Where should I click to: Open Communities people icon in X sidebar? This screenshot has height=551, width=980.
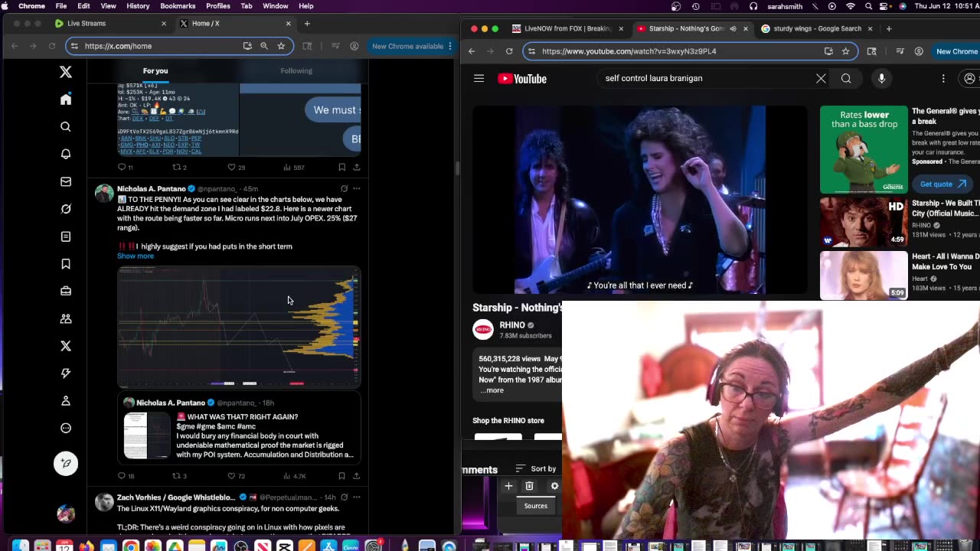point(66,318)
